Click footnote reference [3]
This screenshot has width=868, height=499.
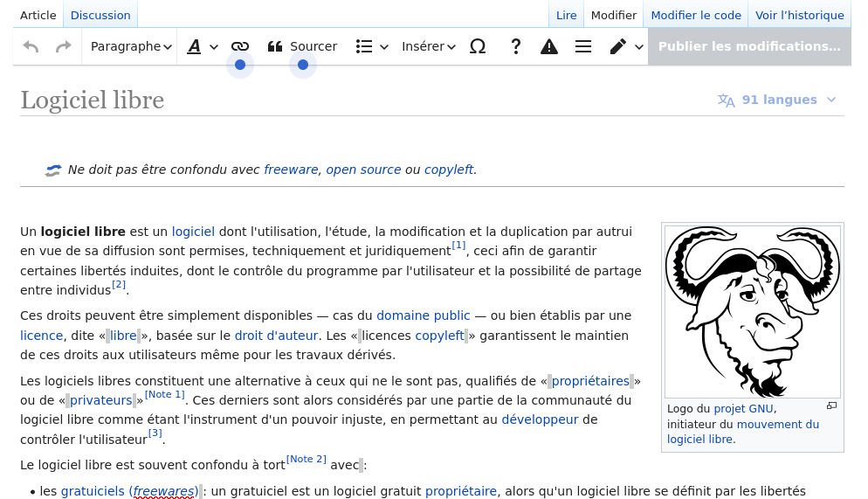coord(155,433)
